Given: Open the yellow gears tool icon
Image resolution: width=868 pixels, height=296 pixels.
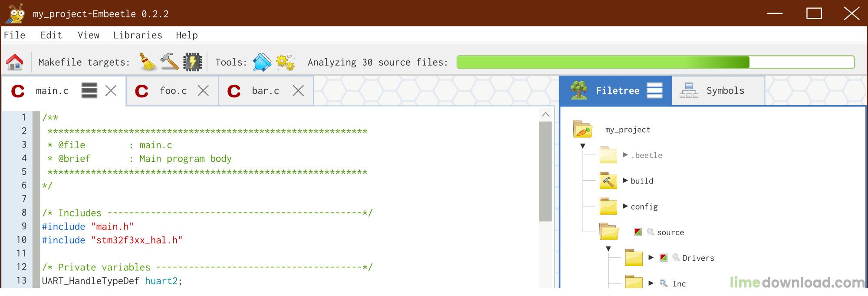Looking at the screenshot, I should (x=285, y=62).
